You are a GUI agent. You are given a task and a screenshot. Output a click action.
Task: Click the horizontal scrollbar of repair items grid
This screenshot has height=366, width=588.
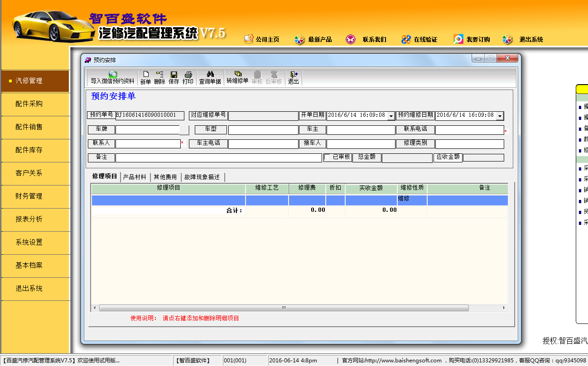[x=284, y=308]
